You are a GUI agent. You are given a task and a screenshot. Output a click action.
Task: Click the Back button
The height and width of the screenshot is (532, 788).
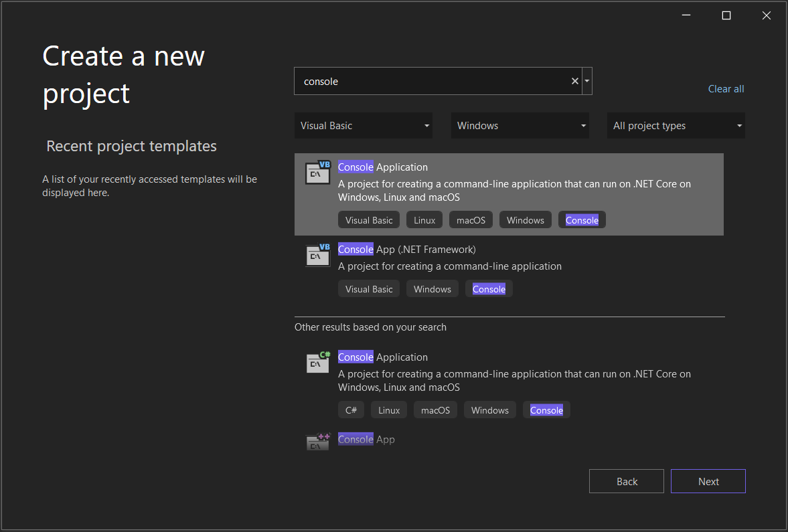[626, 480]
